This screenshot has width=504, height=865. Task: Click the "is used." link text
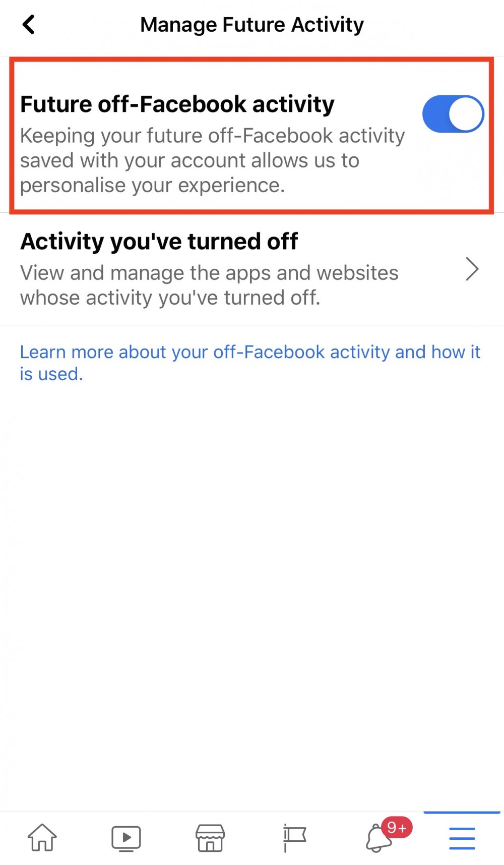pos(51,374)
